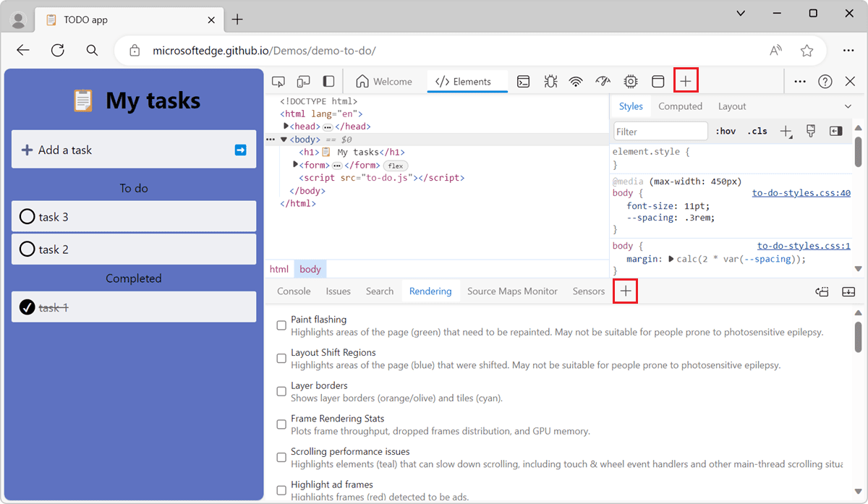The width and height of the screenshot is (868, 504).
Task: Go back in browser history
Action: pos(23,51)
